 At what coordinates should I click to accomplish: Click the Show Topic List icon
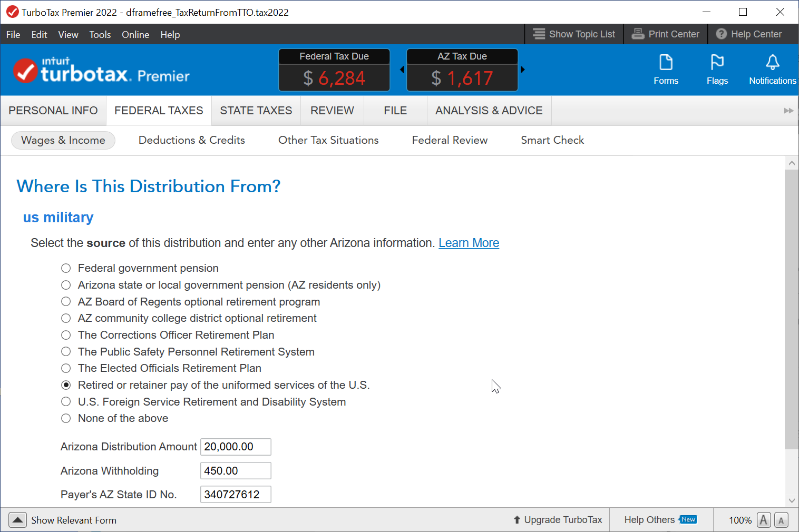coord(539,34)
